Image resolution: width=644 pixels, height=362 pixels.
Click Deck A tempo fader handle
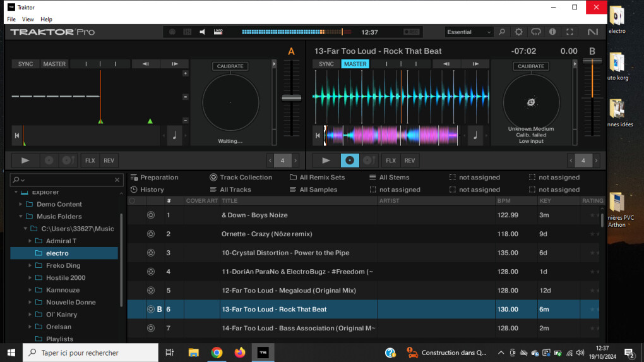(x=292, y=98)
